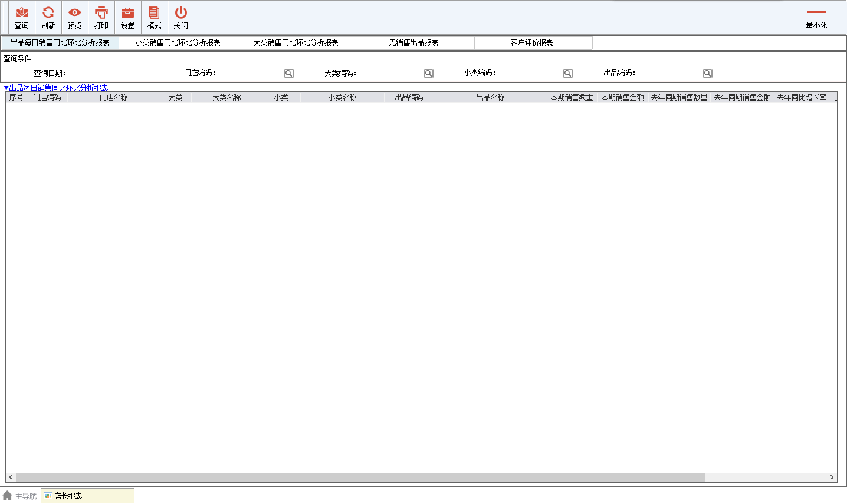Open lookup icon beside 门店编码 field

[x=289, y=73]
